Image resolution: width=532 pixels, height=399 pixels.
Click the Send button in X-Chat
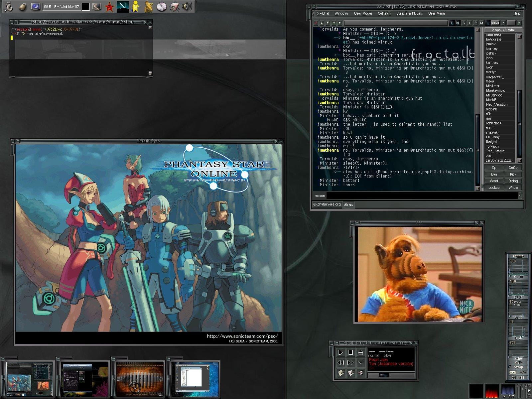click(x=494, y=181)
